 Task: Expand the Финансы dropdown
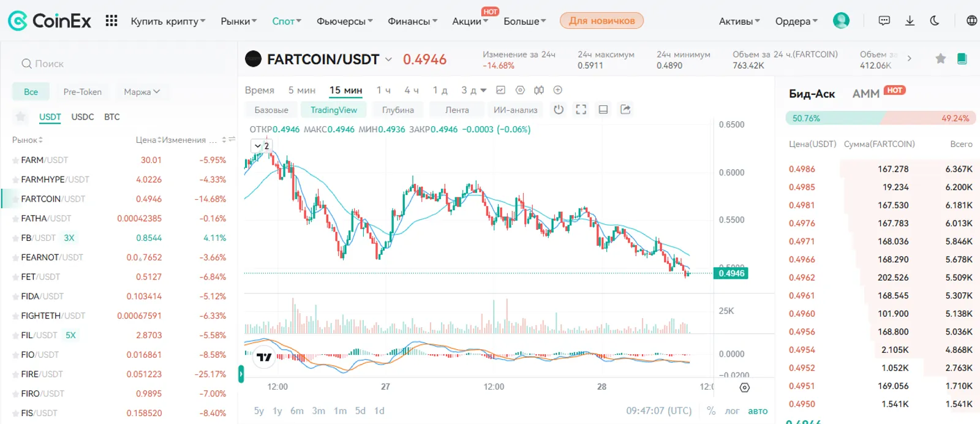[413, 21]
